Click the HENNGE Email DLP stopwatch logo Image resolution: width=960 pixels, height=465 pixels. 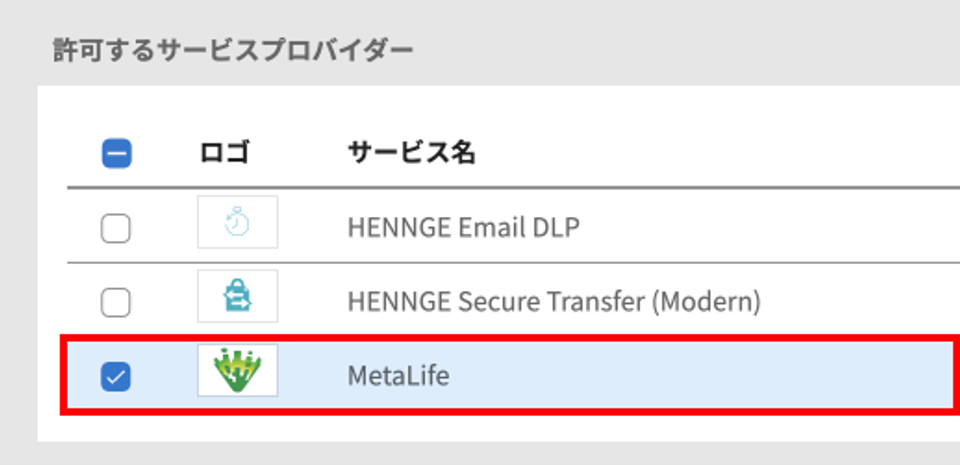coord(238,222)
